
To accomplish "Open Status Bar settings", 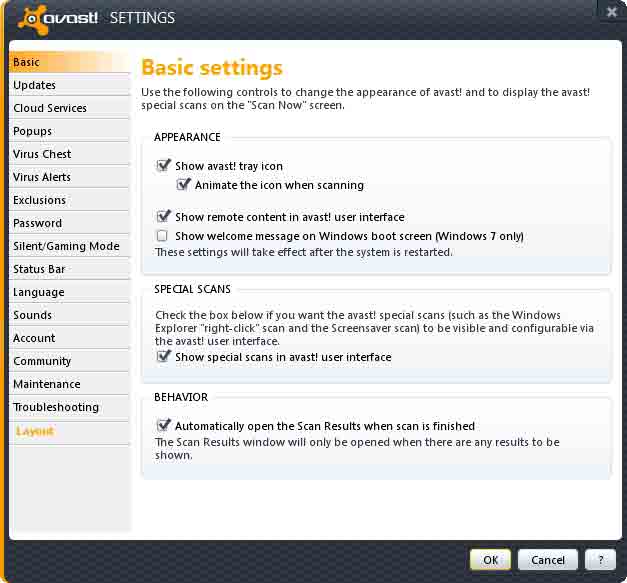I will [69, 269].
